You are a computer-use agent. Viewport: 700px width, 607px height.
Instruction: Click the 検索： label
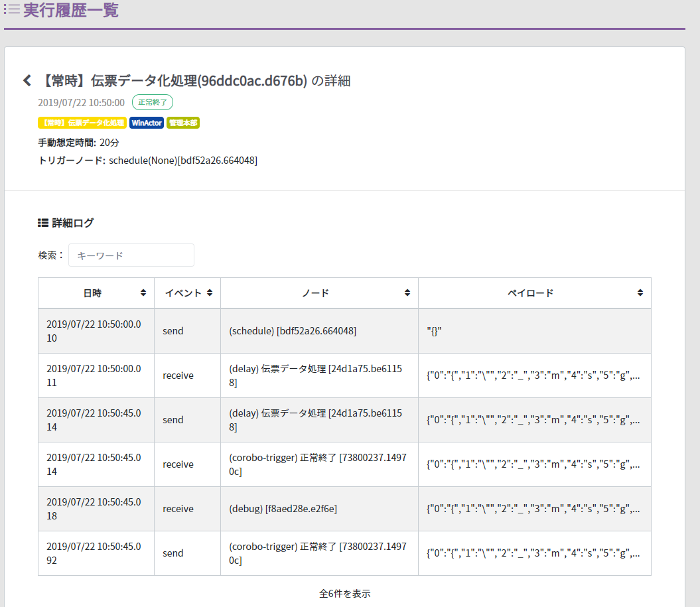coord(50,255)
